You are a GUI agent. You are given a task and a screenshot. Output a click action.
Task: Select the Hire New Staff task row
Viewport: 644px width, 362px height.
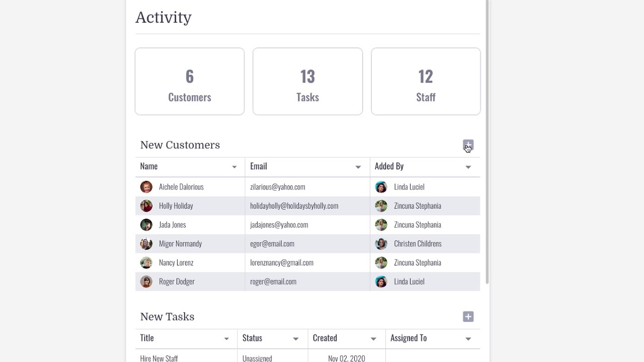click(x=159, y=358)
